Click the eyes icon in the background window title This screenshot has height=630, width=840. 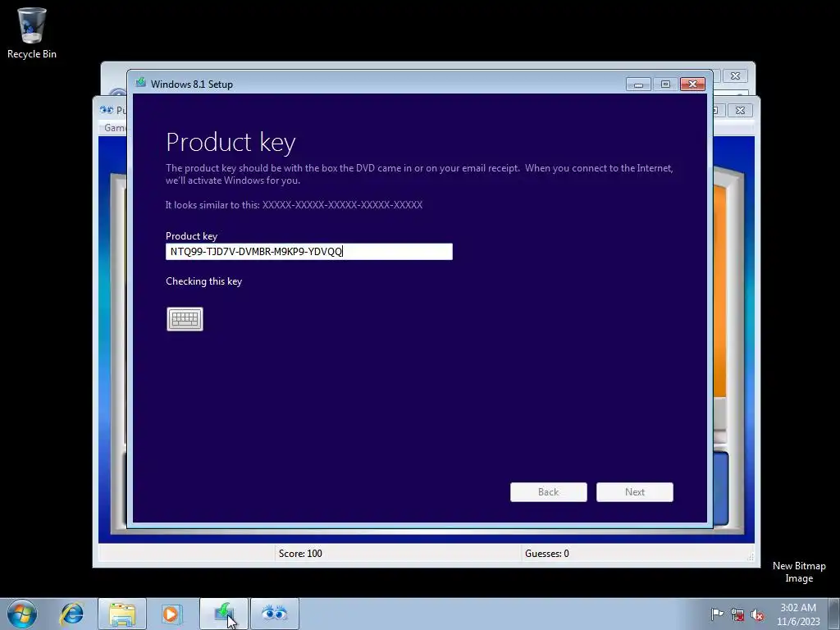coord(107,110)
